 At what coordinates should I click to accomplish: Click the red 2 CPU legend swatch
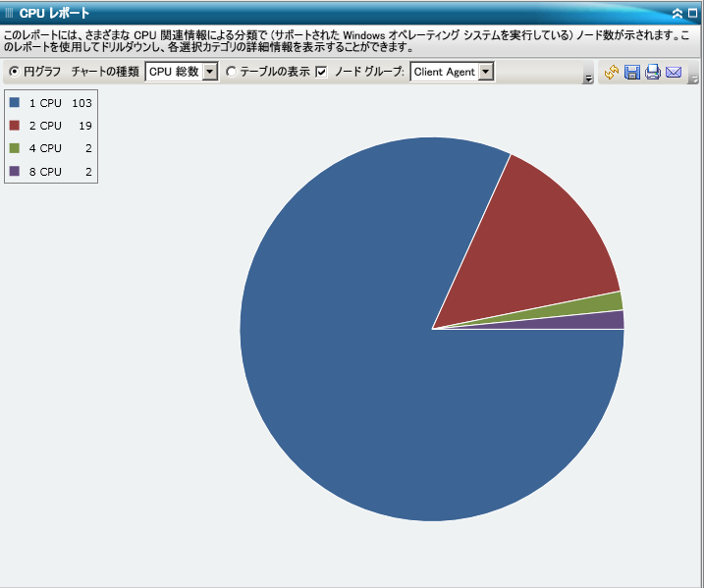(15, 126)
